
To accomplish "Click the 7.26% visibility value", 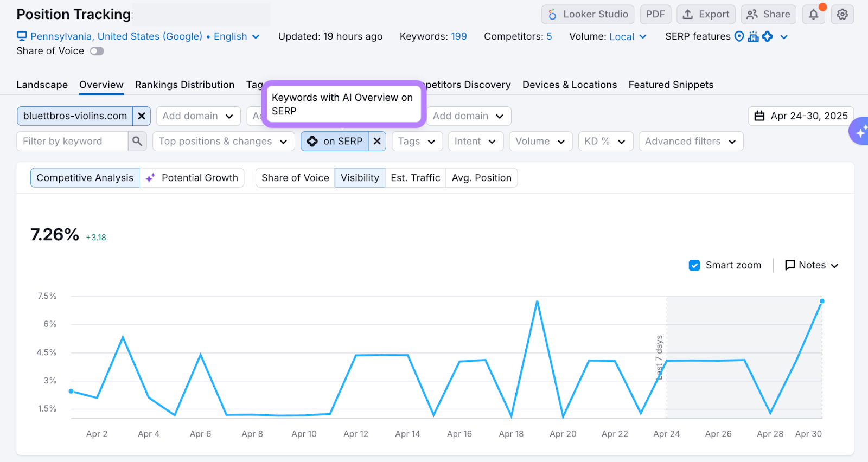I will pyautogui.click(x=55, y=235).
